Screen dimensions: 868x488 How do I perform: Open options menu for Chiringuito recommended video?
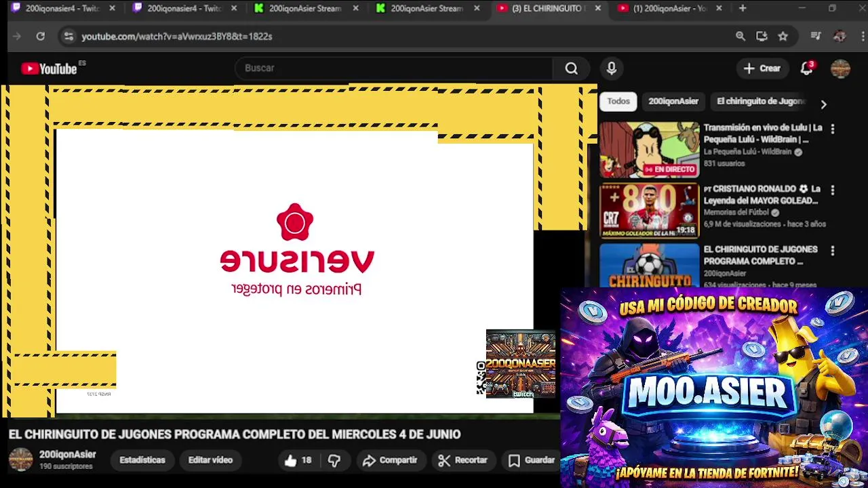tap(833, 251)
